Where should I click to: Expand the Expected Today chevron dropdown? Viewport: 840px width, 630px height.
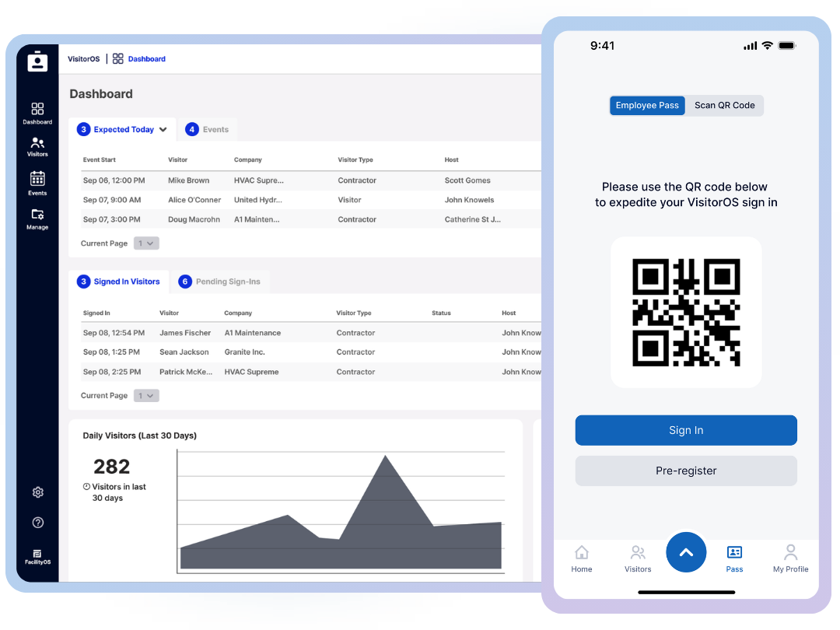[163, 130]
